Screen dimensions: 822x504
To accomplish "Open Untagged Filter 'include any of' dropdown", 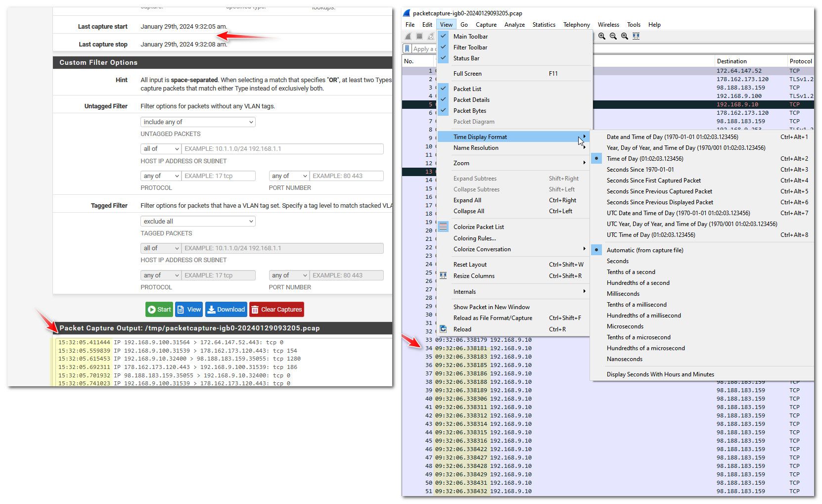I will (x=198, y=122).
